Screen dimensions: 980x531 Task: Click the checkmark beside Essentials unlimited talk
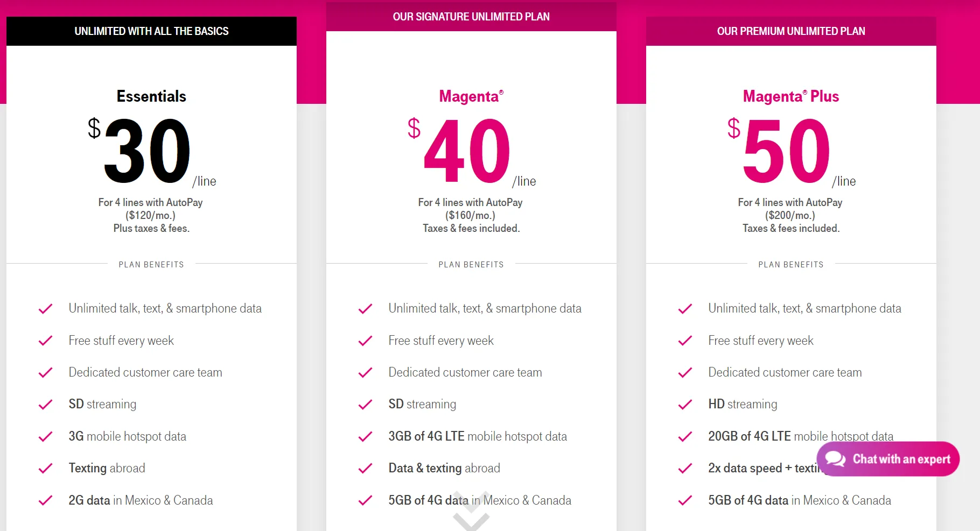click(45, 308)
